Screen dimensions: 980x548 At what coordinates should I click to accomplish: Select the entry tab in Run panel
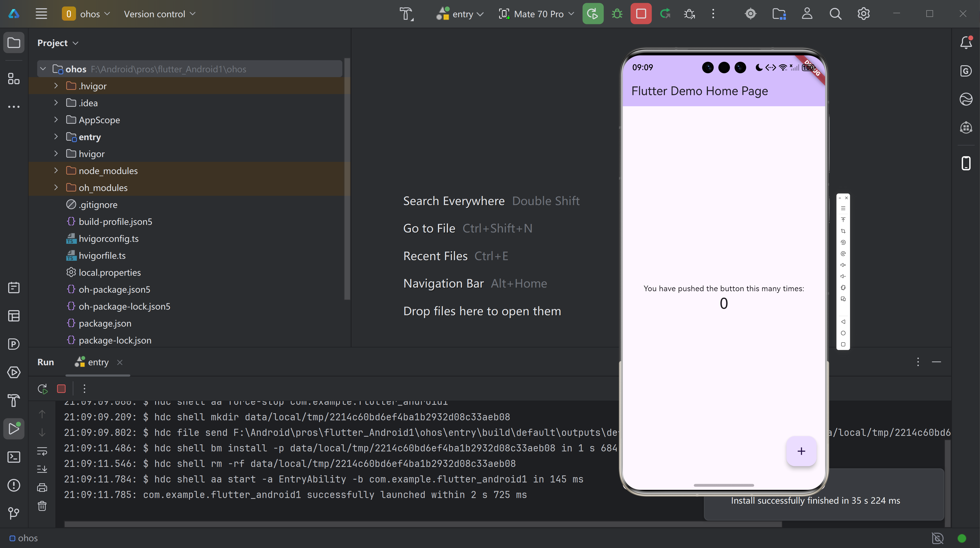(98, 362)
